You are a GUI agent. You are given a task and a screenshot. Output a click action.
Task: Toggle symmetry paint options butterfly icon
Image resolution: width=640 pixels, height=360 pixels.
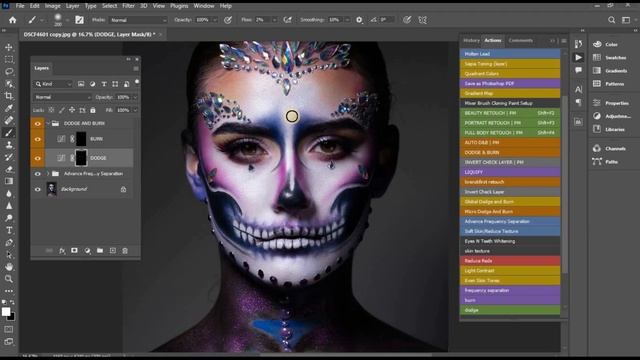(422, 20)
